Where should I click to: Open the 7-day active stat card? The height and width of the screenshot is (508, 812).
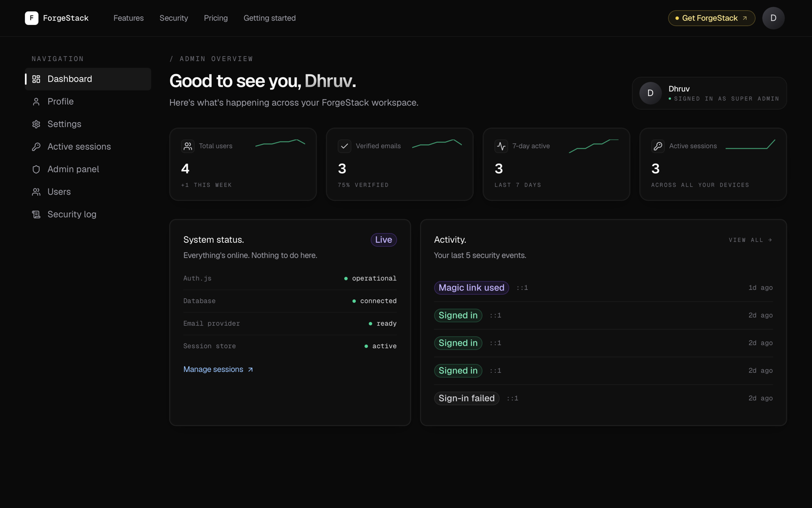tap(557, 164)
